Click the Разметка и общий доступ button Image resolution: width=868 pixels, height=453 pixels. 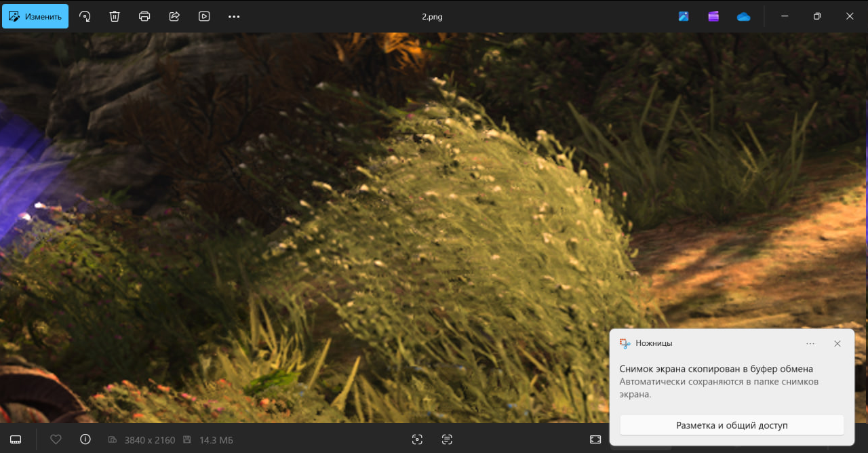(732, 425)
